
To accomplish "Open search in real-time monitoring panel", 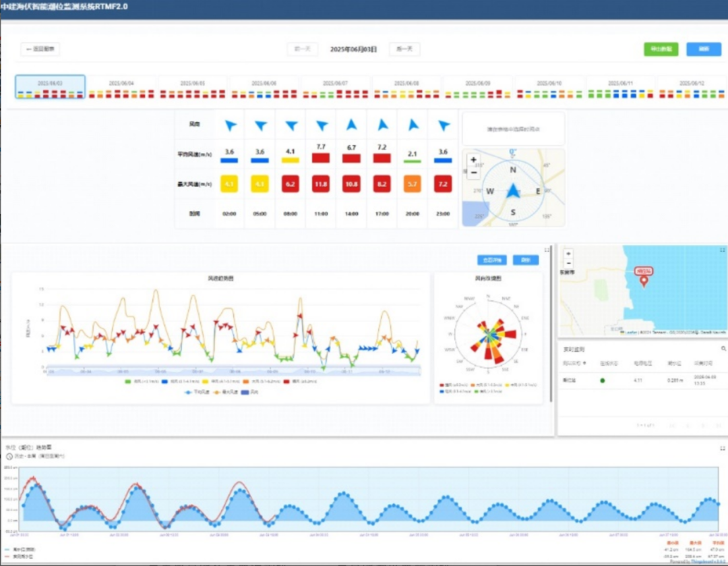I will 723,349.
